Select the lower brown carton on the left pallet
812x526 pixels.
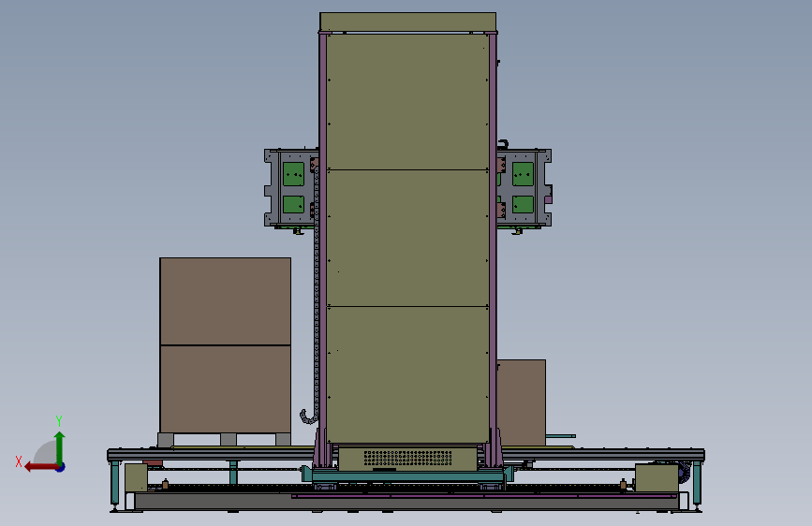[x=226, y=389]
